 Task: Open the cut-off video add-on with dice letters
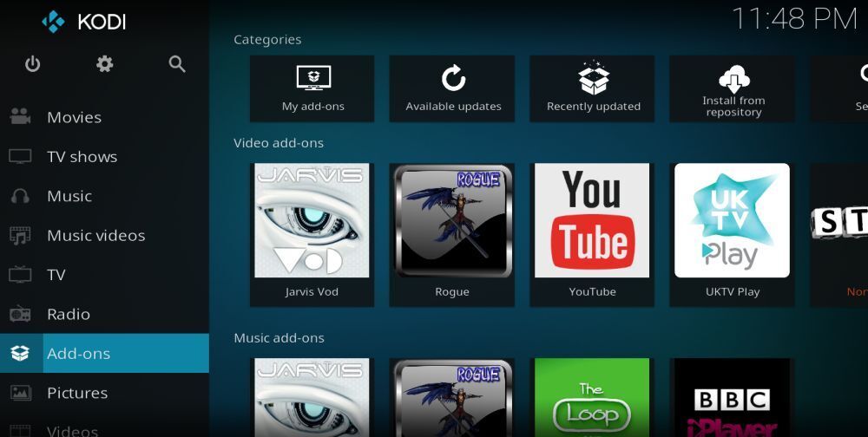click(x=839, y=235)
